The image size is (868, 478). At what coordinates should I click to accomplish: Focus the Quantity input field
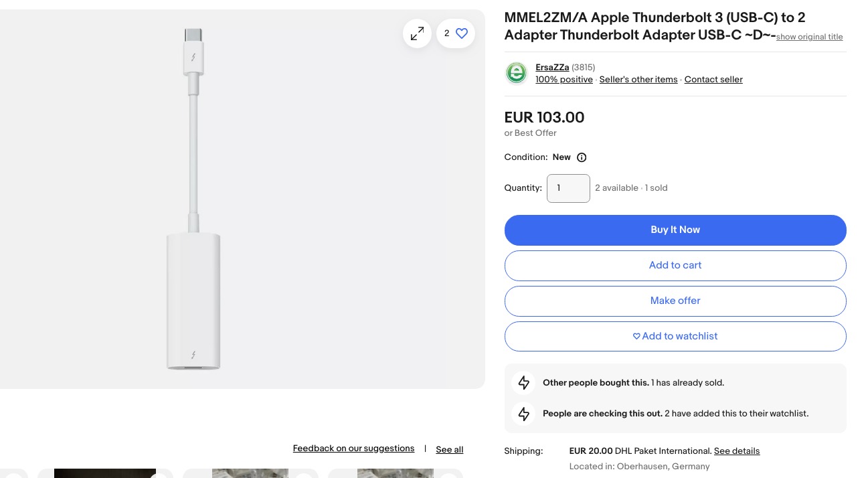pos(568,188)
